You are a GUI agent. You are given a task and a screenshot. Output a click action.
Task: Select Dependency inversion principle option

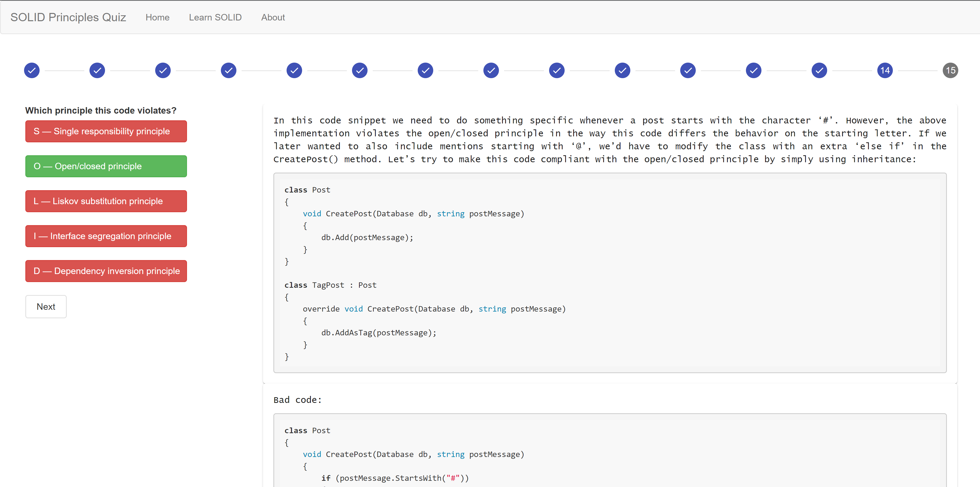106,271
